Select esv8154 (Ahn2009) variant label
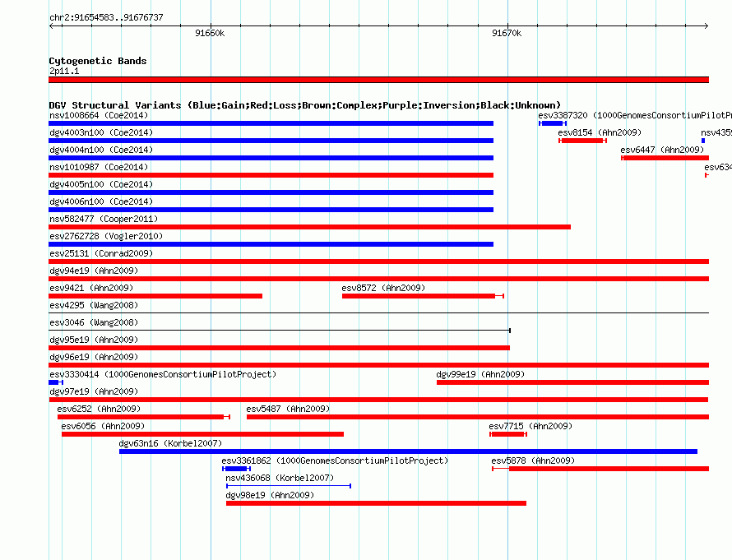The width and height of the screenshot is (732, 560). (x=600, y=132)
